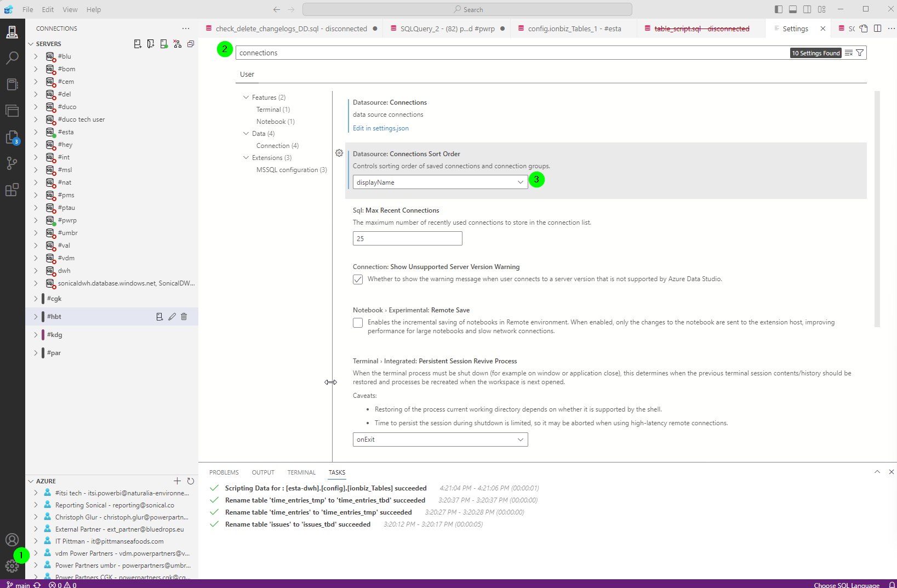Click the Disconnect all icon in Servers header
Image resolution: width=897 pixels, height=588 pixels.
pos(178,44)
